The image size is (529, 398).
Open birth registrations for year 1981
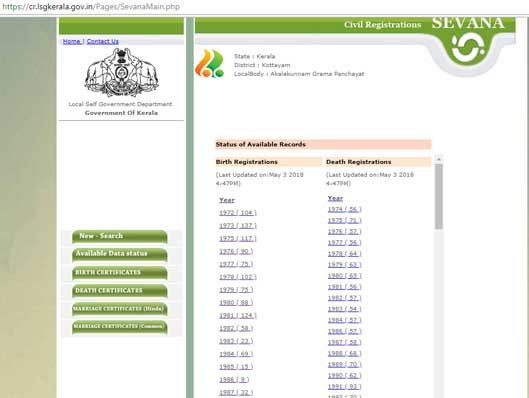238,315
